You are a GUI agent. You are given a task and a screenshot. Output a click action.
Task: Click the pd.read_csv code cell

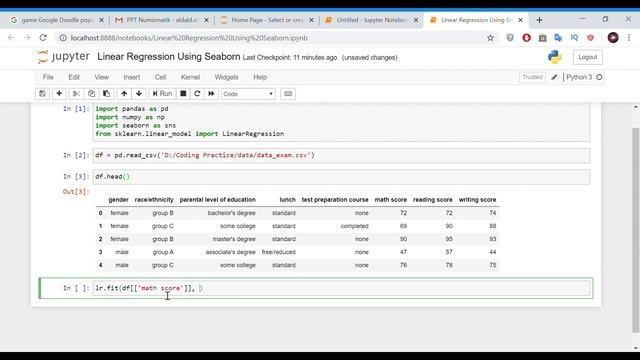point(342,156)
